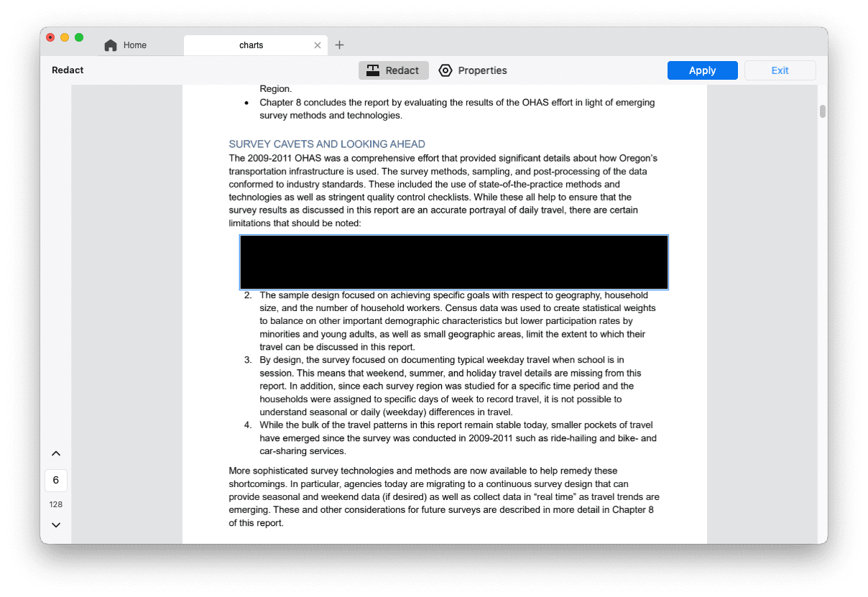The width and height of the screenshot is (868, 597).
Task: Click the Redact label in the top-left corner
Action: click(x=68, y=70)
